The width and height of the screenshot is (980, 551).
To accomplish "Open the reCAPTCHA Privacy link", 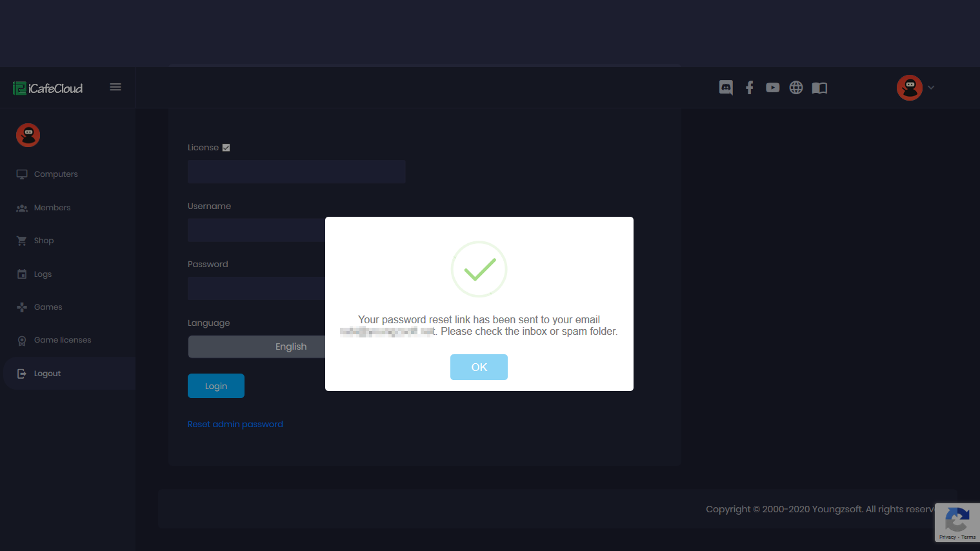I will (947, 537).
